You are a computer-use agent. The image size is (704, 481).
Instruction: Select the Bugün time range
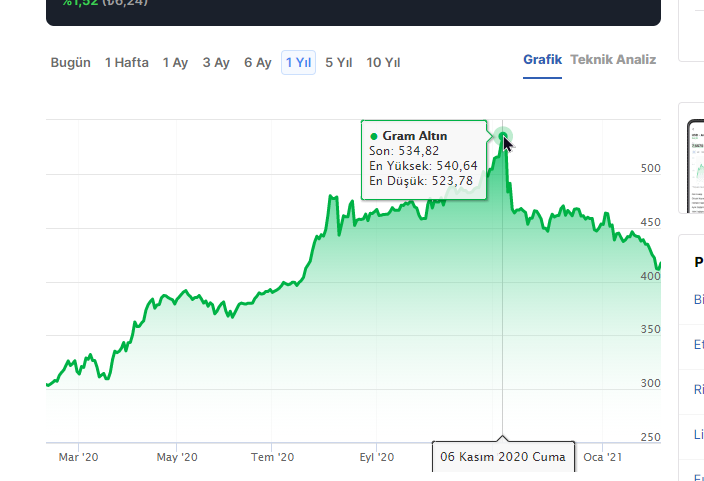[71, 63]
